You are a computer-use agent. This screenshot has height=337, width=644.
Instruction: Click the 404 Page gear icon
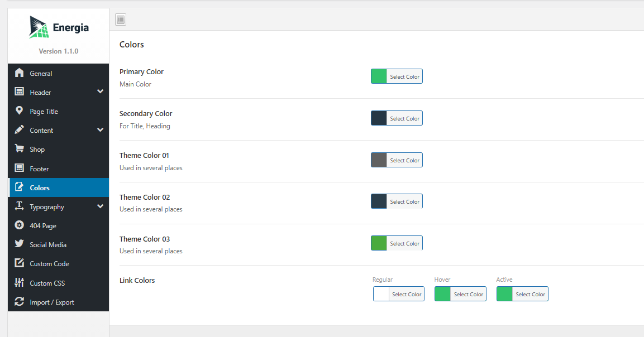19,225
